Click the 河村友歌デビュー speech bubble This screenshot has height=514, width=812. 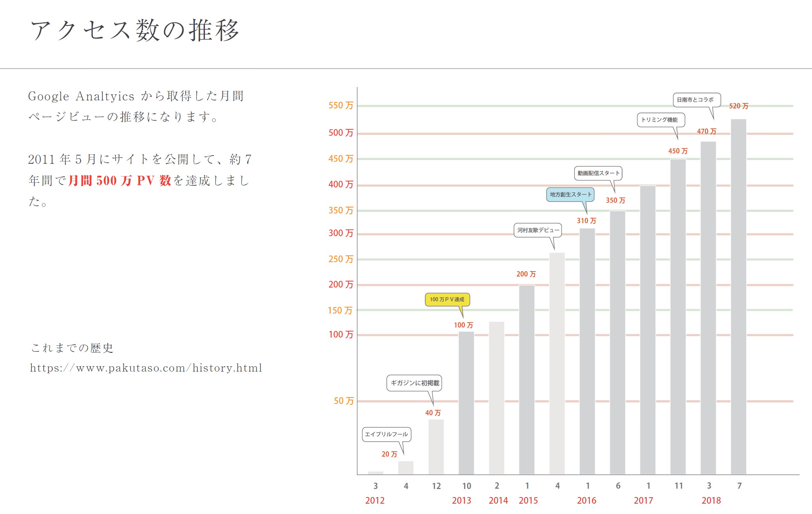(x=538, y=230)
